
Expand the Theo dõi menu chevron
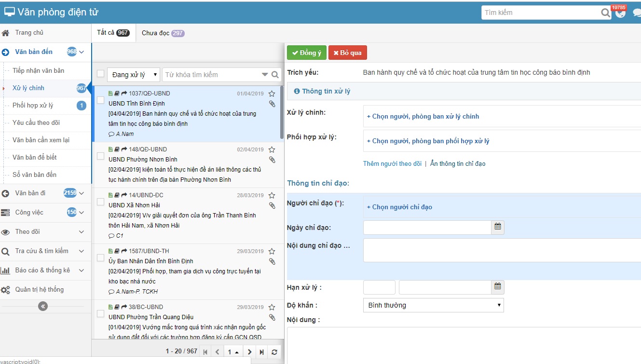(82, 232)
